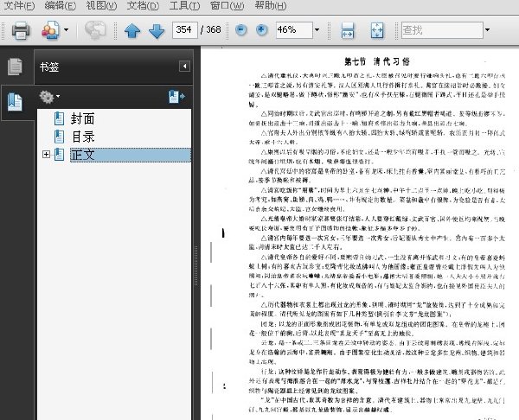The image size is (519, 420).
Task: Open the 视图(V) menu
Action: click(101, 6)
